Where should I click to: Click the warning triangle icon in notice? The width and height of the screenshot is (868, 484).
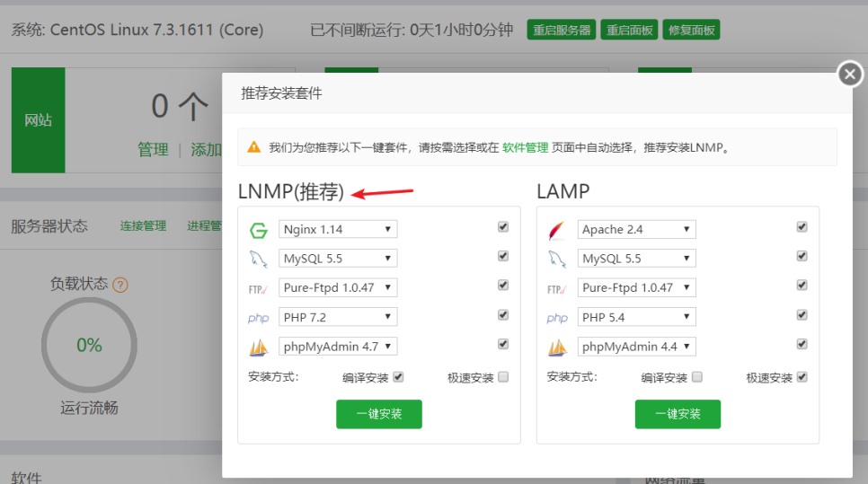(x=254, y=147)
